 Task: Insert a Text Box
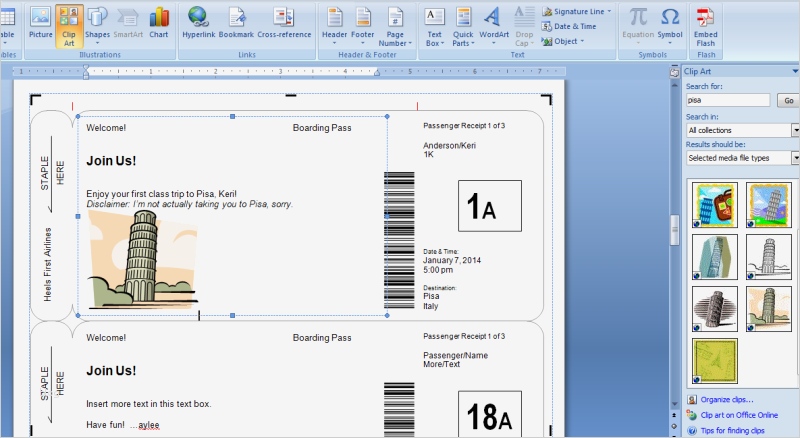pos(434,26)
